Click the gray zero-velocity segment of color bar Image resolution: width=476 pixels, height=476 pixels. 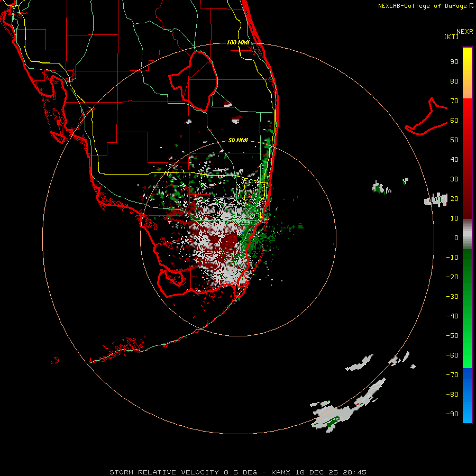click(x=467, y=234)
